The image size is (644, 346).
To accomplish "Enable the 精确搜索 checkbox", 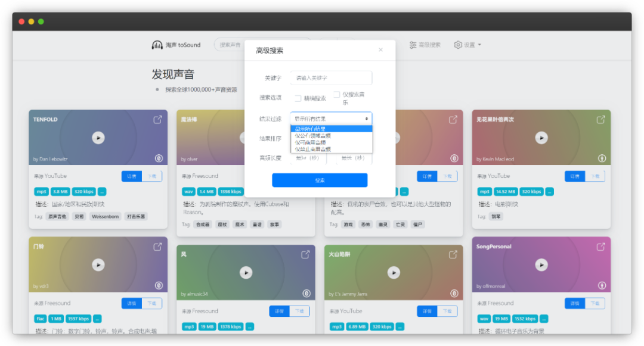I will [x=297, y=96].
